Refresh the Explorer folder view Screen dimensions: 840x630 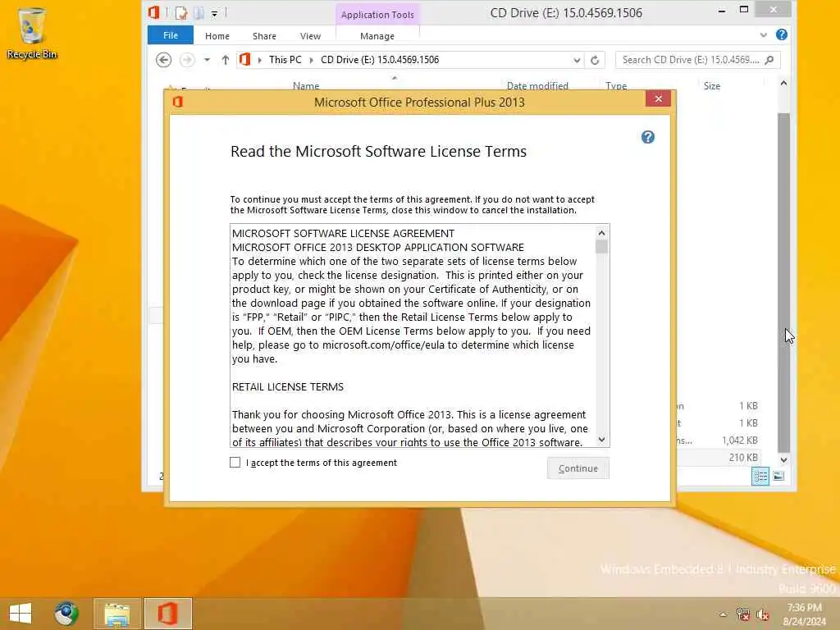pyautogui.click(x=595, y=60)
